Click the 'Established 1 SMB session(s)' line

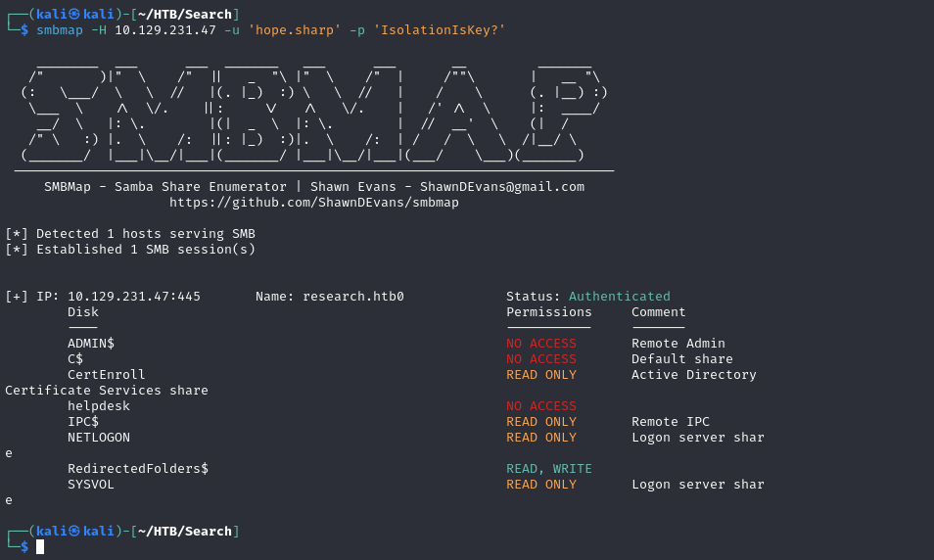tap(130, 249)
